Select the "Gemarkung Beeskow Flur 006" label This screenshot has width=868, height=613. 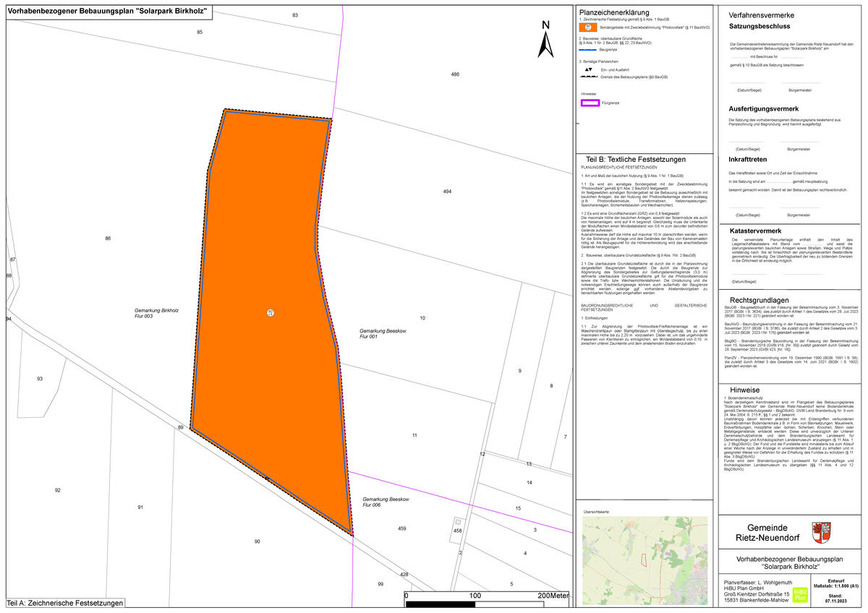(386, 502)
